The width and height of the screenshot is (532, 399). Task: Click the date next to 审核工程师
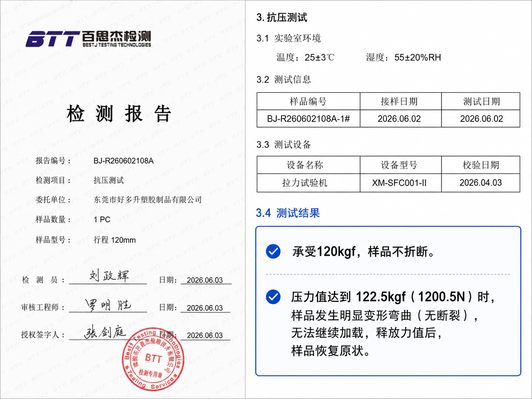click(x=205, y=308)
